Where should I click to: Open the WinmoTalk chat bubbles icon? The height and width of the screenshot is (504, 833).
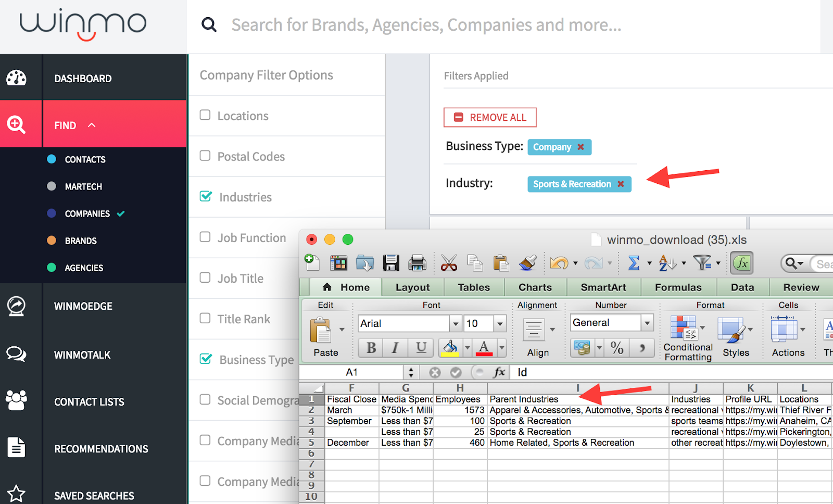tap(16, 354)
